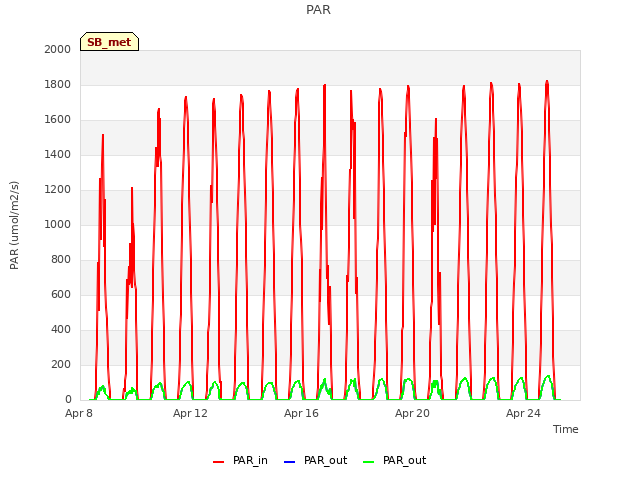
Task: Click the 1000 y-axis tick label
Action: tap(58, 224)
